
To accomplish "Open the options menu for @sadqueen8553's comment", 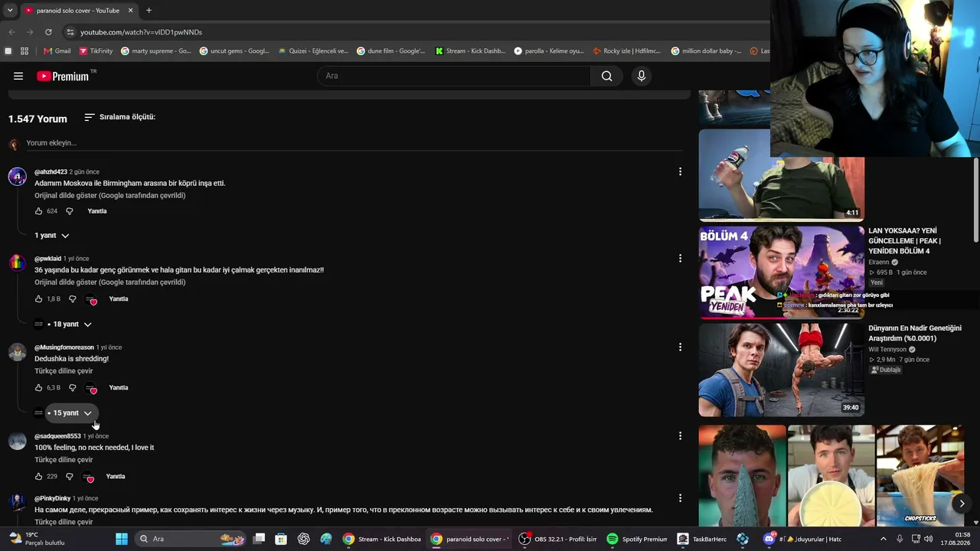I will (680, 436).
